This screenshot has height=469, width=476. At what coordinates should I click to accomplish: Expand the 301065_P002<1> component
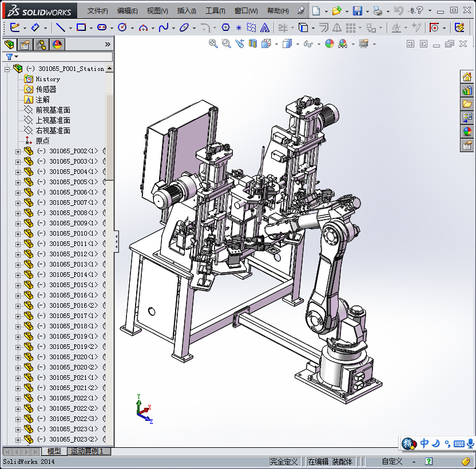[x=18, y=152]
